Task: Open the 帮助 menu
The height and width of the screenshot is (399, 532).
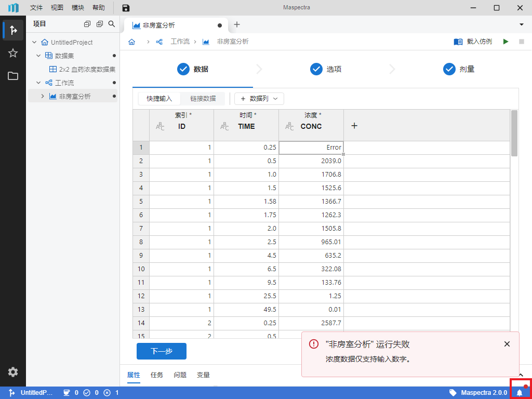Action: (x=99, y=8)
